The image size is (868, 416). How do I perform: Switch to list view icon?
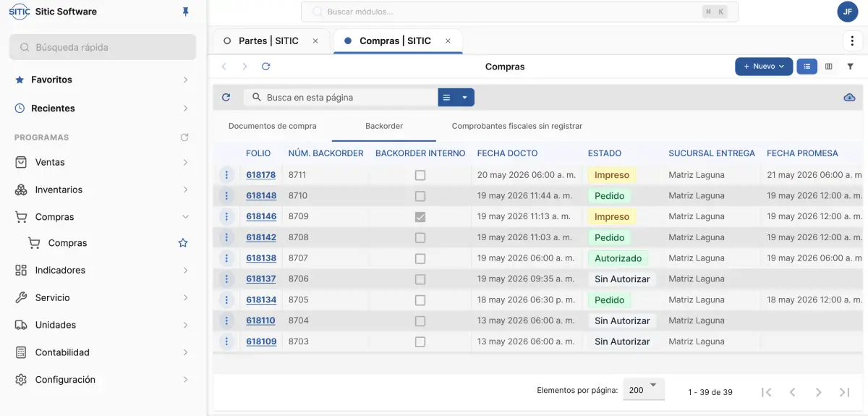click(x=807, y=67)
